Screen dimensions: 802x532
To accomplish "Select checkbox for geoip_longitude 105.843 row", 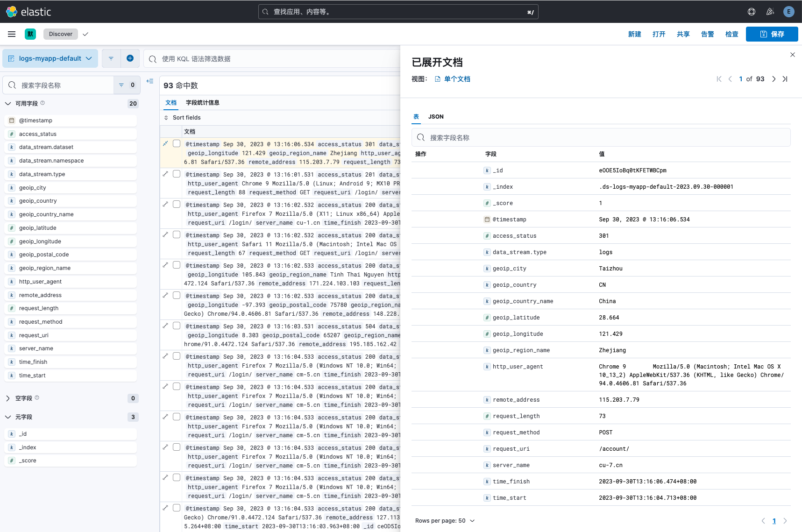I will click(x=177, y=265).
